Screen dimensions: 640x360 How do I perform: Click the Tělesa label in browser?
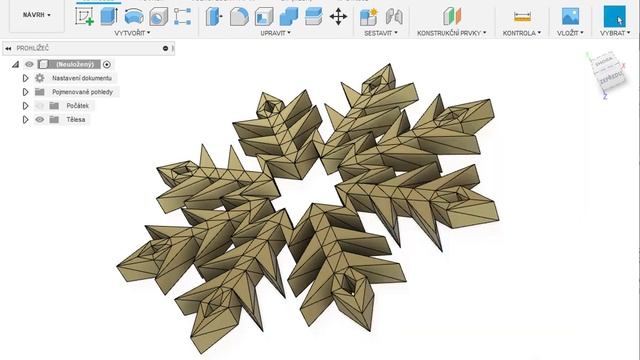click(x=76, y=120)
